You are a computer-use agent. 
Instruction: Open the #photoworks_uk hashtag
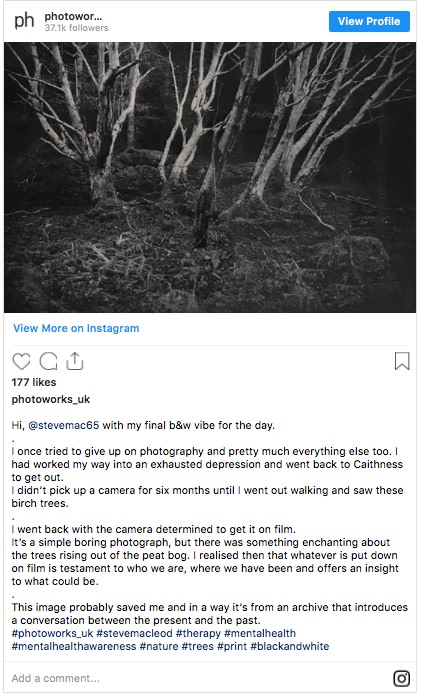(52, 633)
